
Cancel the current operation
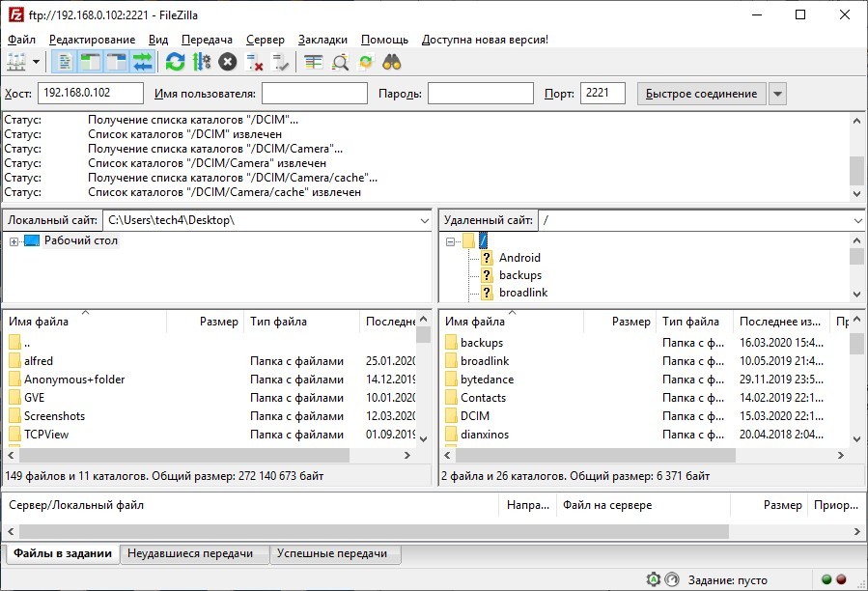227,62
